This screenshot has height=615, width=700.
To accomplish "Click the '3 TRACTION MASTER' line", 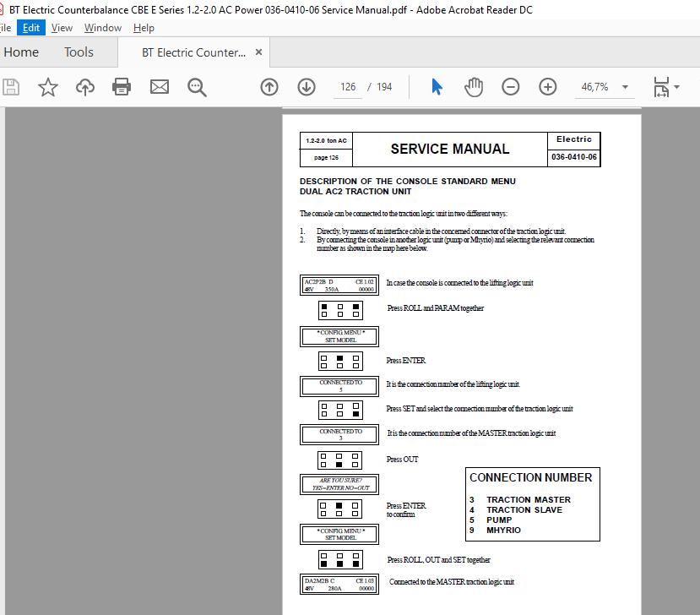I will coord(520,500).
